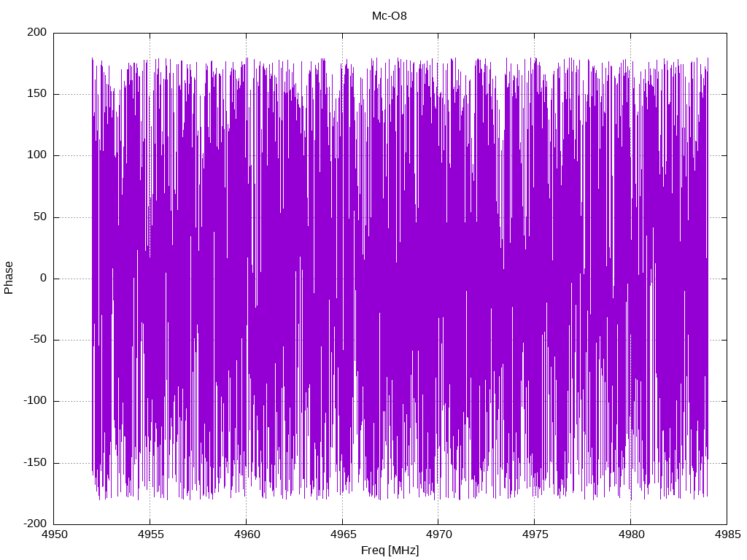Click the y-axis tick label 50

[x=41, y=217]
